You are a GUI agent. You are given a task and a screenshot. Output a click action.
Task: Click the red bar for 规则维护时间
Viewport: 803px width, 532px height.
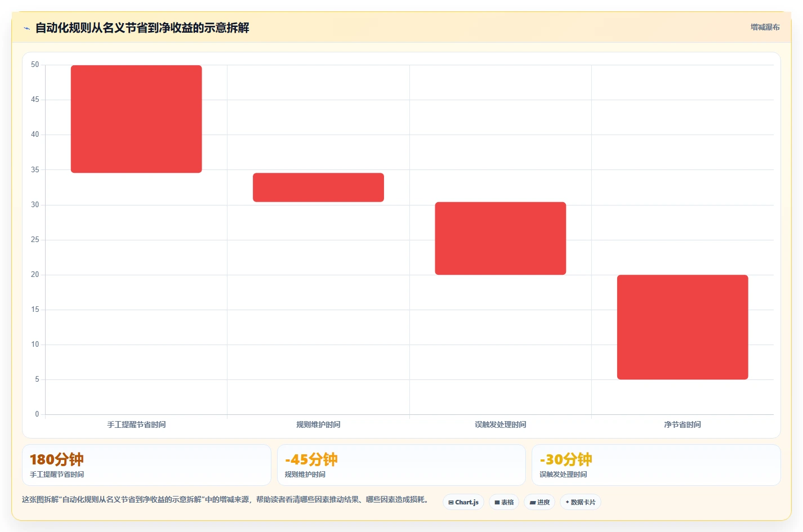coord(318,187)
